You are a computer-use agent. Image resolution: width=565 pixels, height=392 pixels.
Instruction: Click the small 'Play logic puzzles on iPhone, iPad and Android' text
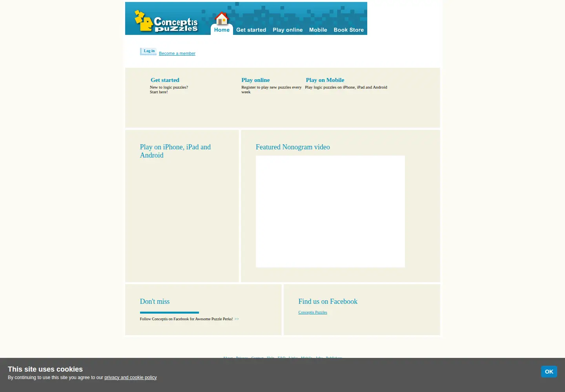pyautogui.click(x=346, y=87)
